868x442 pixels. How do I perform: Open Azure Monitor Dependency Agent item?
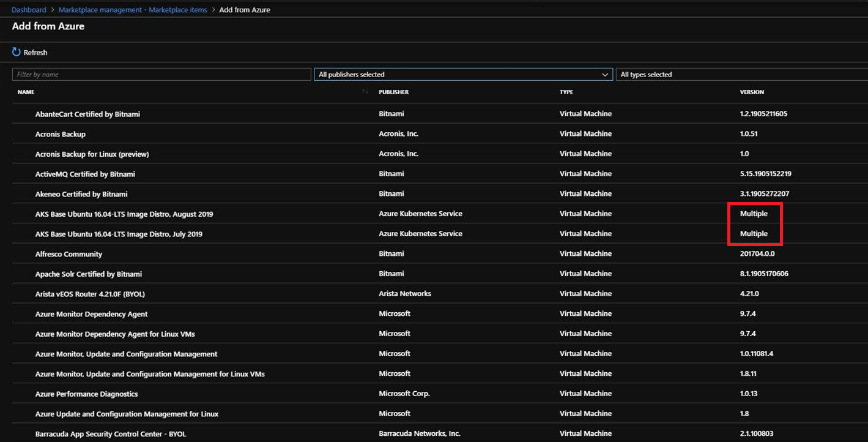coord(91,313)
